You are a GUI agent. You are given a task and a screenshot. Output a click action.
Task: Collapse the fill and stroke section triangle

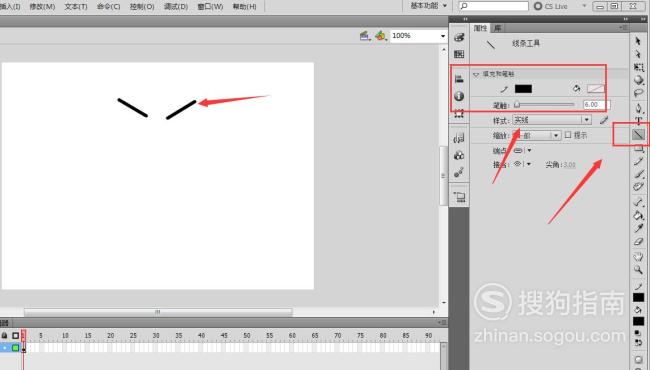pyautogui.click(x=476, y=74)
